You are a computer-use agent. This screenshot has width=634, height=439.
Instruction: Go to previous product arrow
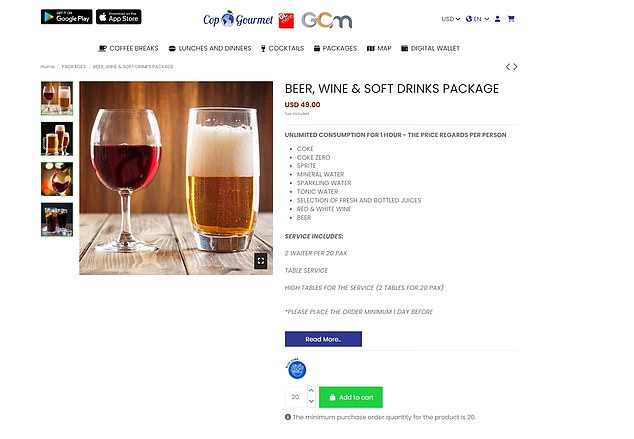pyautogui.click(x=508, y=67)
